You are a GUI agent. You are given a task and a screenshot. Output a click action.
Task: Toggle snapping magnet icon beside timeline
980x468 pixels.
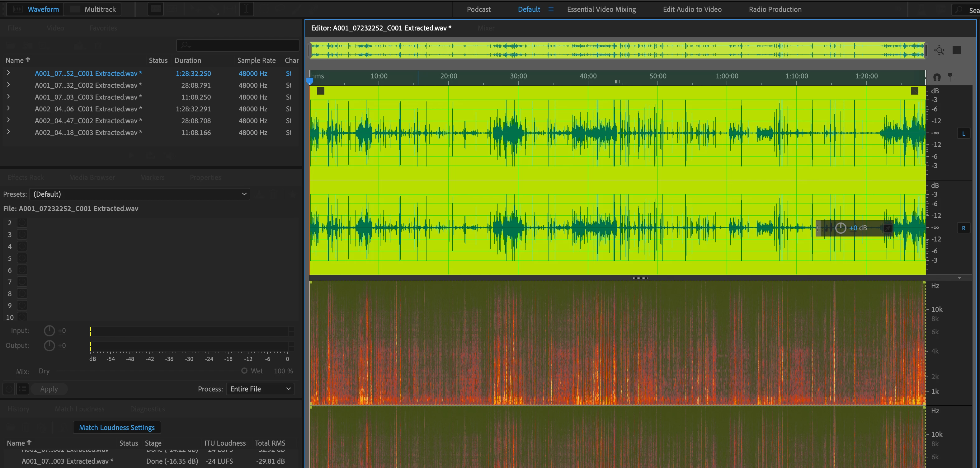(x=937, y=77)
